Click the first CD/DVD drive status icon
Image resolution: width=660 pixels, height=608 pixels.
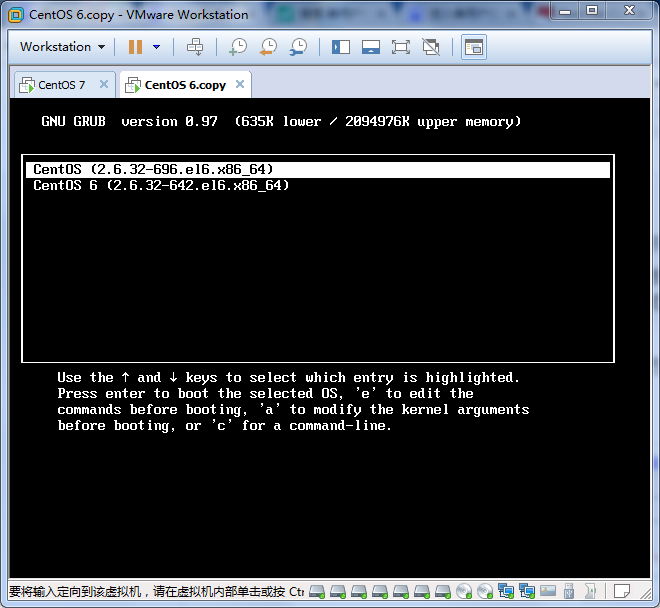pyautogui.click(x=464, y=592)
